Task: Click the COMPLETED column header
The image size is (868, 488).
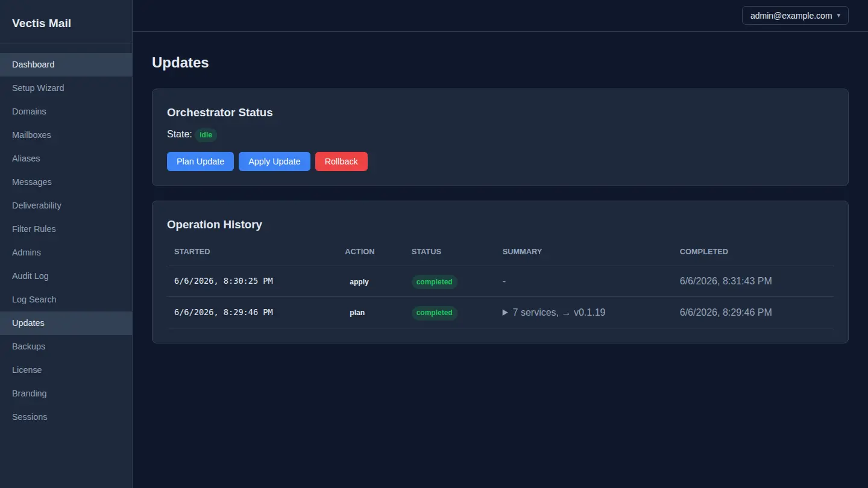Action: click(704, 252)
